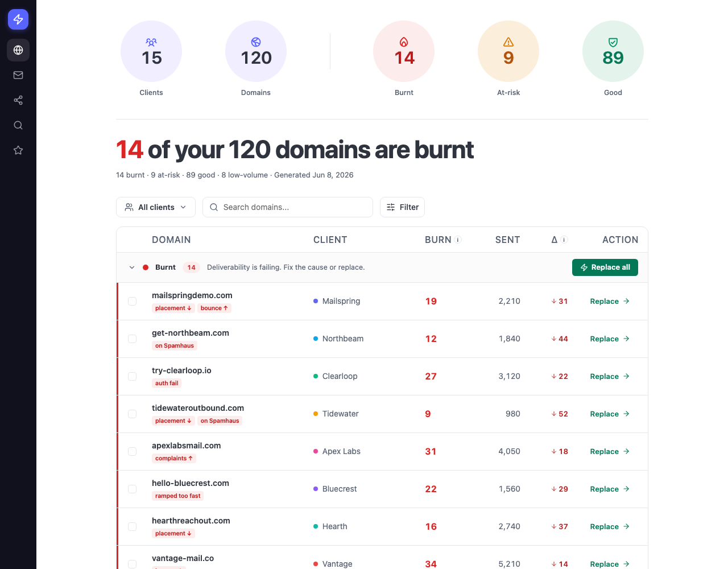Click the arrow icon on apexlabsmail.com Replace

626,451
